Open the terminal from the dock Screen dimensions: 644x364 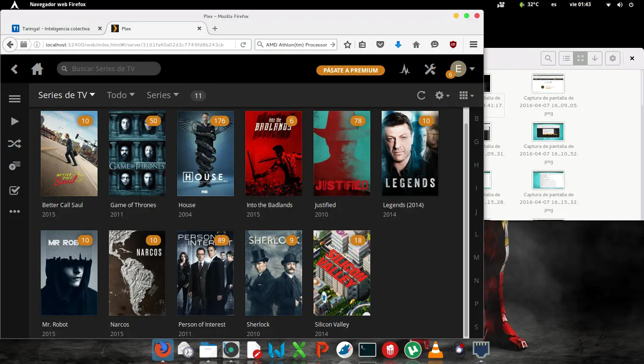tap(367, 350)
